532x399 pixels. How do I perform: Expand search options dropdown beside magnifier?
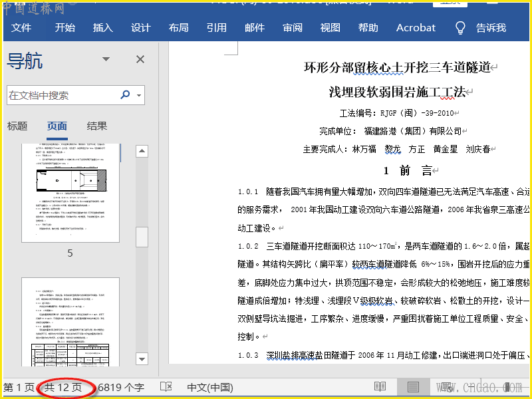click(x=139, y=95)
